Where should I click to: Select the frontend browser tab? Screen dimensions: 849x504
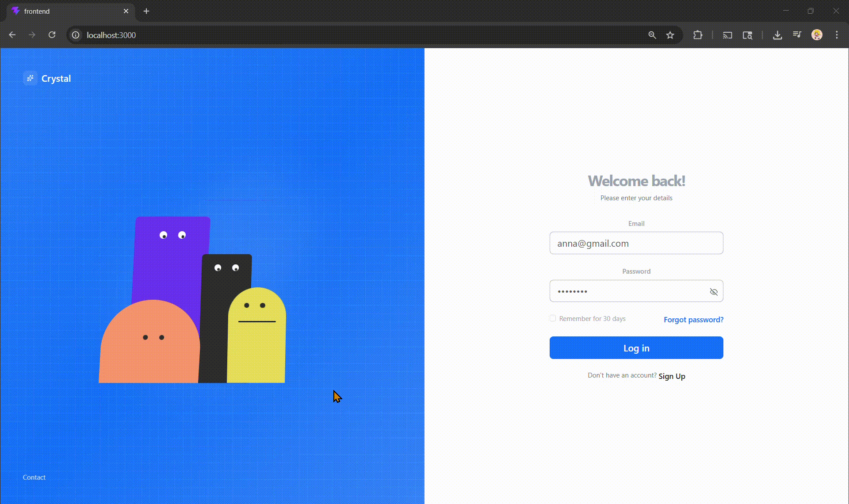tap(66, 11)
